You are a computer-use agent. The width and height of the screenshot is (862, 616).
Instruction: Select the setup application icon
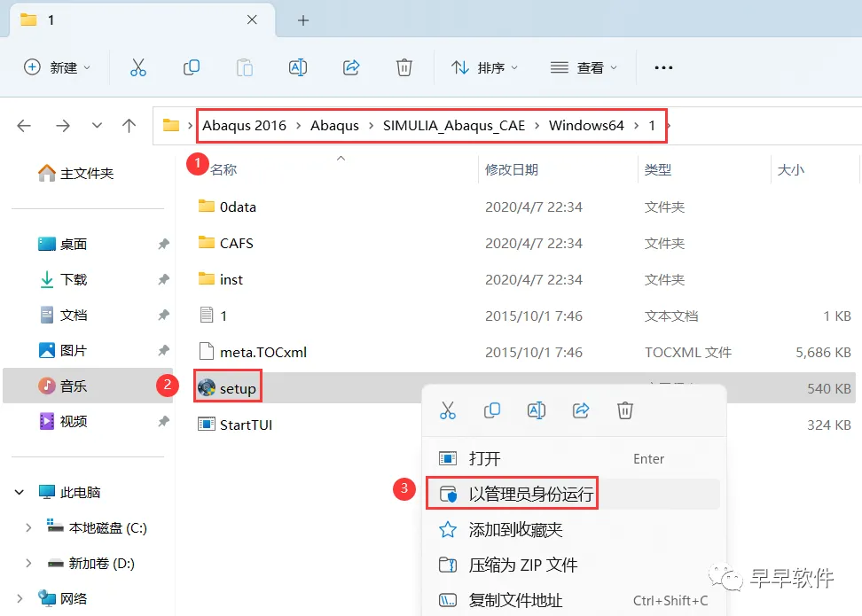pyautogui.click(x=207, y=388)
